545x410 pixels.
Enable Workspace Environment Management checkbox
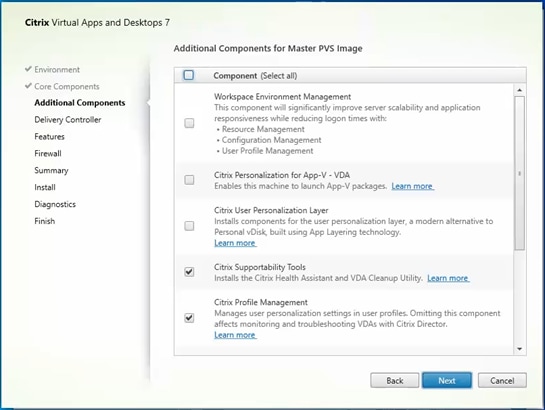coord(189,123)
